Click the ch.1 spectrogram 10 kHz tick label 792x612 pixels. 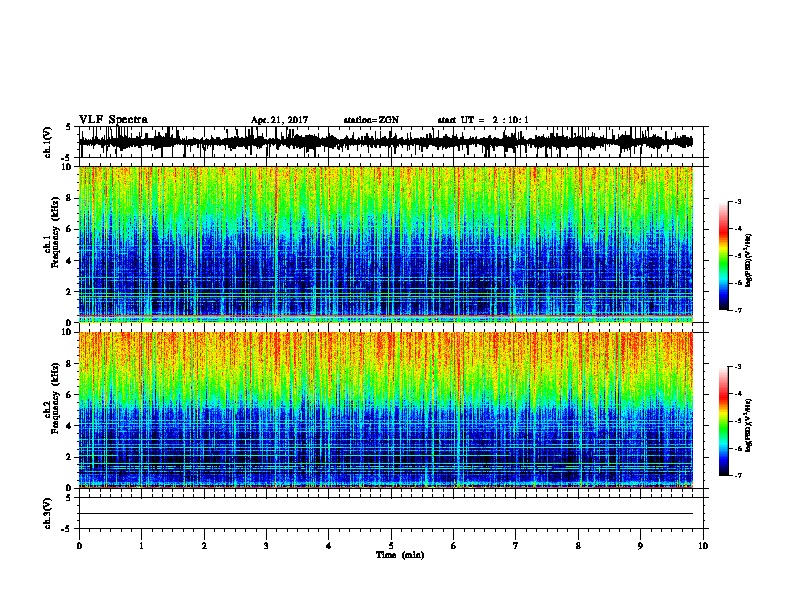click(68, 167)
